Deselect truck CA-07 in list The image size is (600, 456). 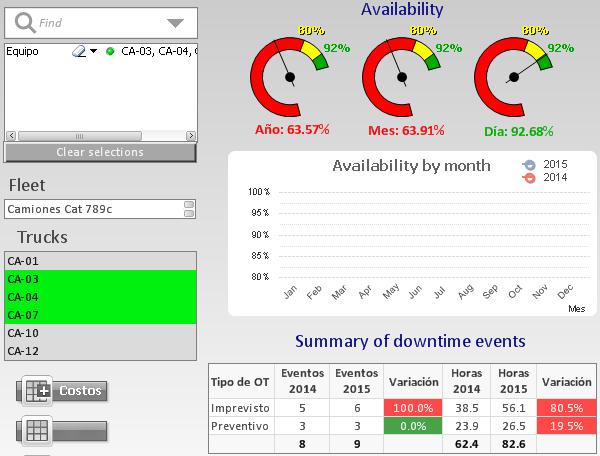pyautogui.click(x=98, y=315)
